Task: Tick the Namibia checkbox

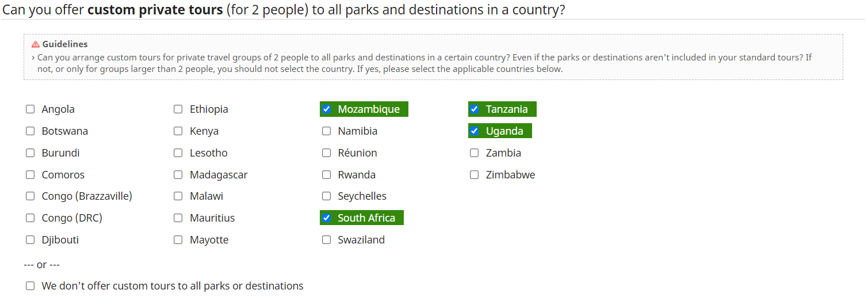Action: pos(327,131)
